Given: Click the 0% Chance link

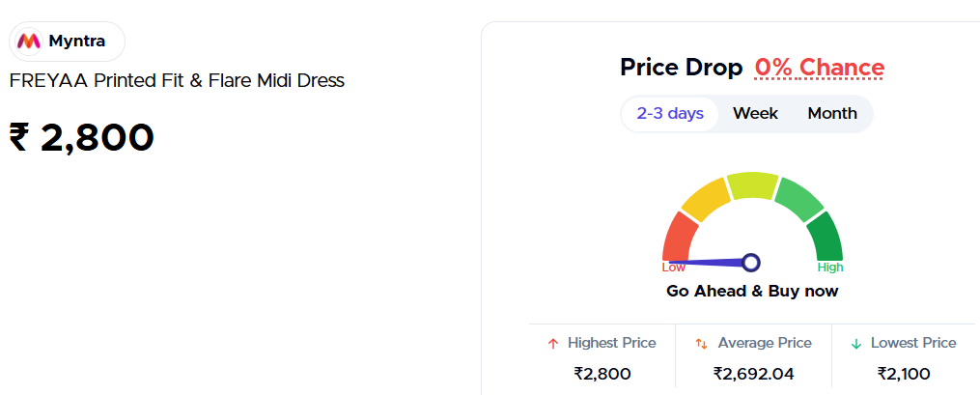Looking at the screenshot, I should pos(819,68).
